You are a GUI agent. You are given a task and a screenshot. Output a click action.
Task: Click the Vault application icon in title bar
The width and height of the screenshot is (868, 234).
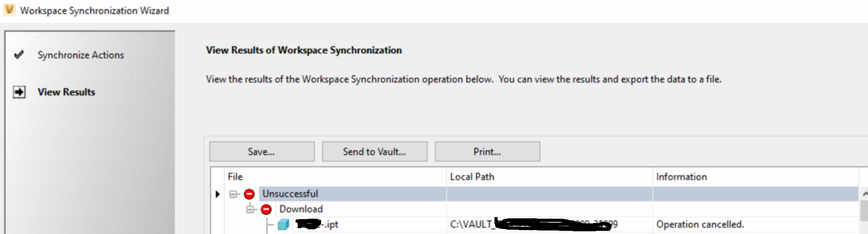pyautogui.click(x=9, y=10)
